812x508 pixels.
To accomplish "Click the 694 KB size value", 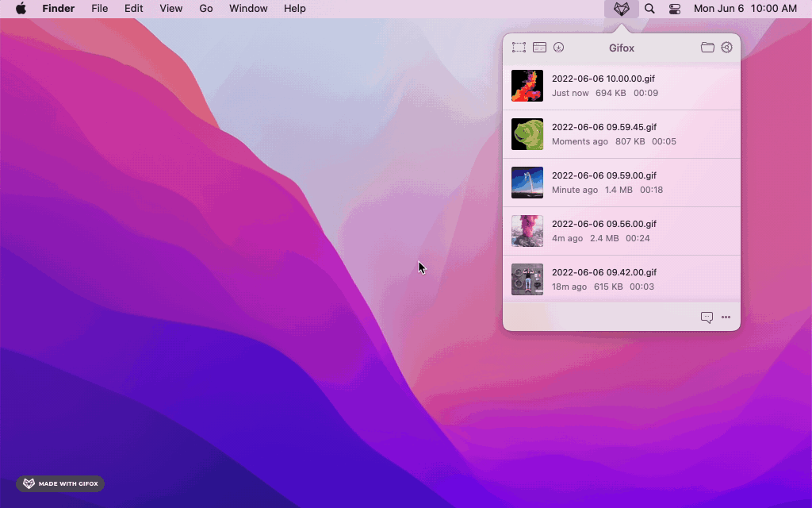I will [x=611, y=94].
